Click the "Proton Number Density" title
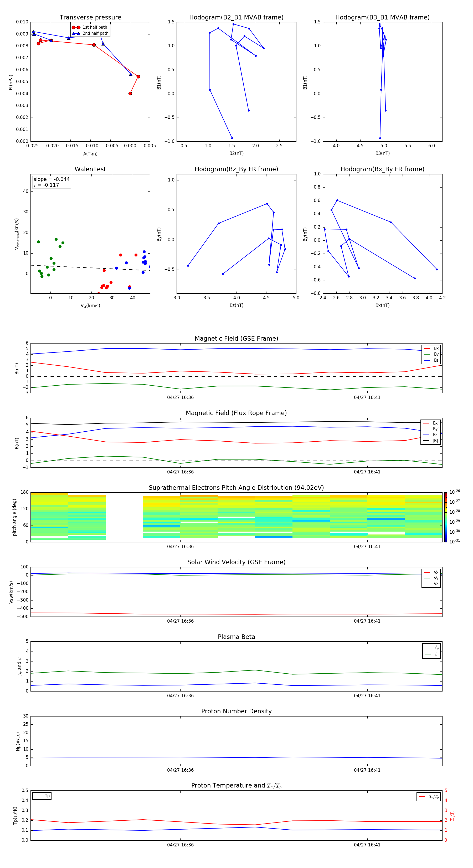473x868 pixels. click(236, 711)
